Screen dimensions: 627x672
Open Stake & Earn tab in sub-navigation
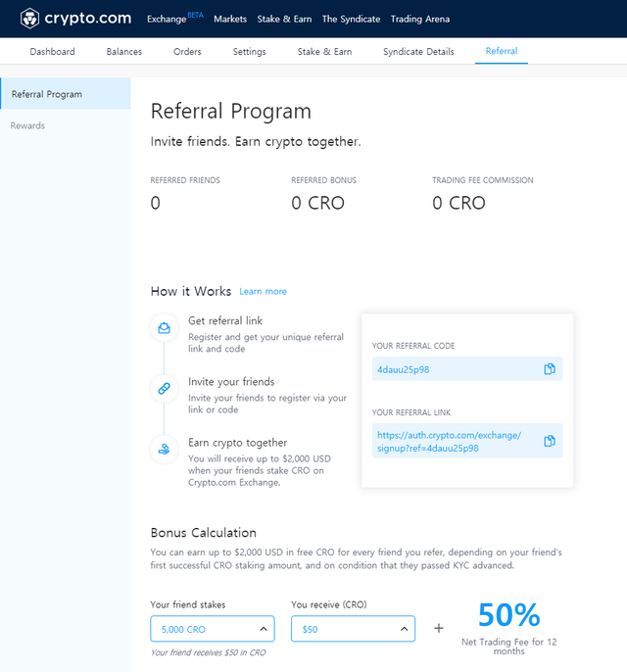tap(324, 51)
